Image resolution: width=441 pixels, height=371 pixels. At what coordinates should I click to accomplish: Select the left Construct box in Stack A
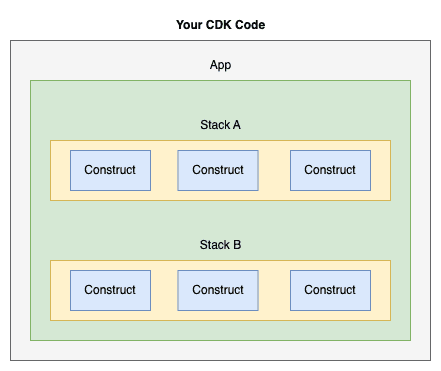click(x=110, y=171)
